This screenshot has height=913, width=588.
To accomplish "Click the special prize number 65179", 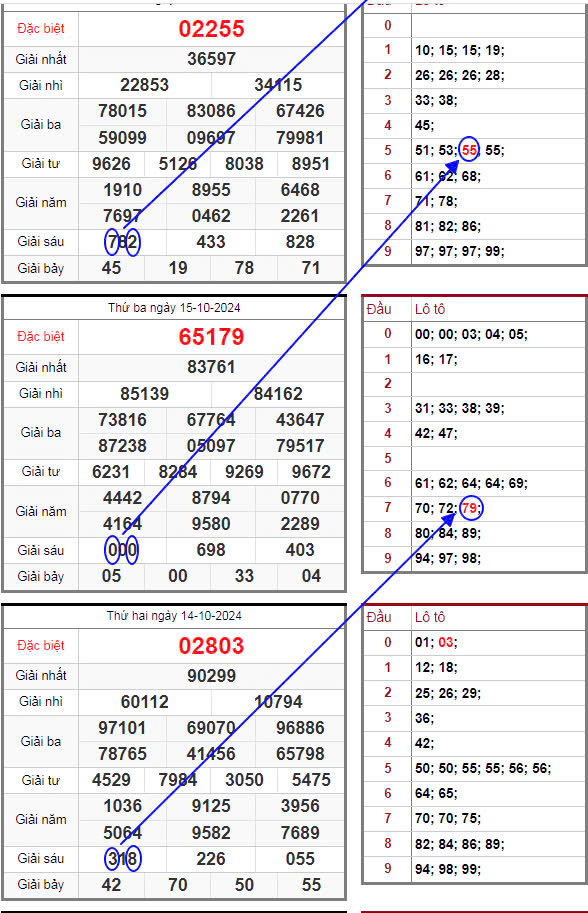I will (211, 337).
